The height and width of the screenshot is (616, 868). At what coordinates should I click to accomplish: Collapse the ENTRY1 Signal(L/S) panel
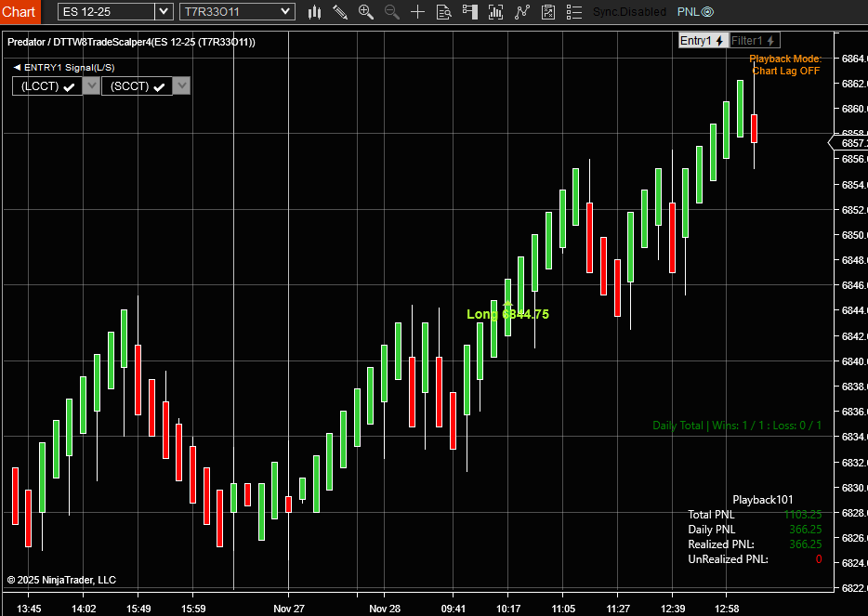click(x=17, y=68)
